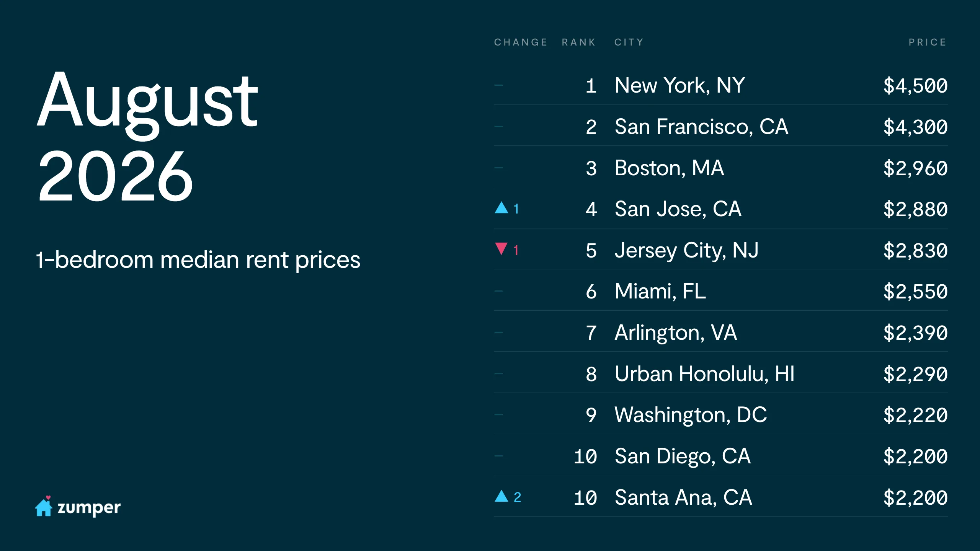Screen dimensions: 980x551
Task: Click the August 2026 heading
Action: click(x=147, y=136)
